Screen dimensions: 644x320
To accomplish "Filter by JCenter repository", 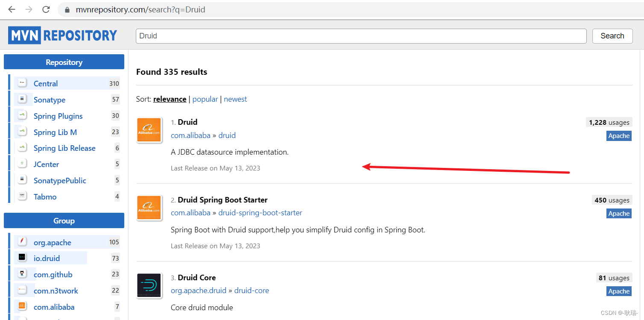I will (x=46, y=164).
